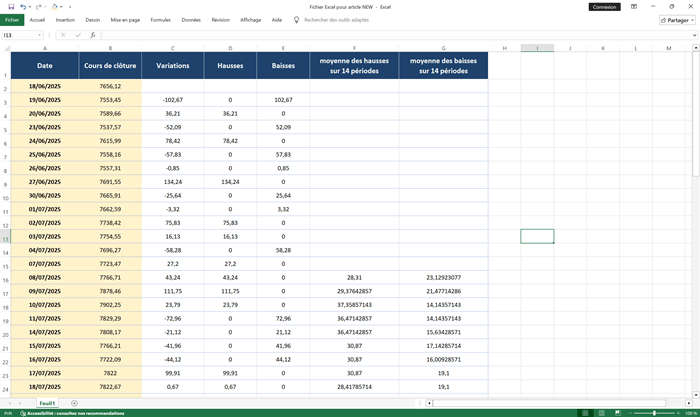
Task: Switch to the Formules ribbon tab
Action: tap(160, 19)
